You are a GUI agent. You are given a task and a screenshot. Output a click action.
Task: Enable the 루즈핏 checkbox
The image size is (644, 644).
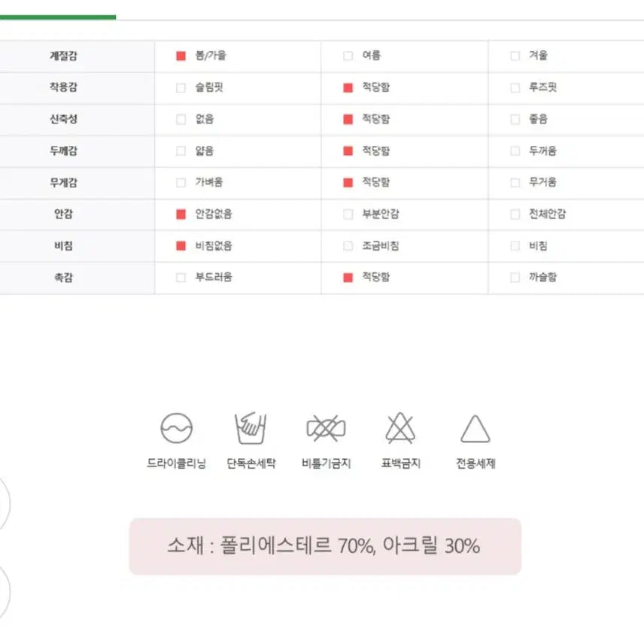click(515, 87)
